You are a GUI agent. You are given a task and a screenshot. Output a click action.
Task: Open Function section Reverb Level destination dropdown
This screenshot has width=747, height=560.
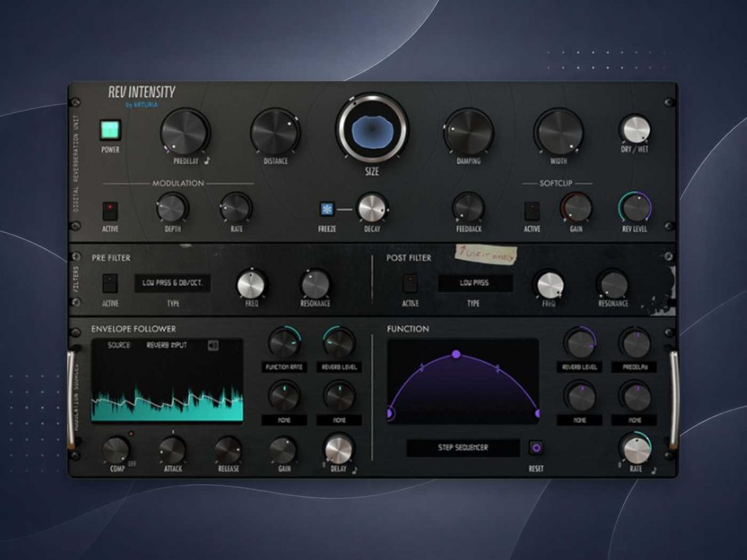coord(579,367)
